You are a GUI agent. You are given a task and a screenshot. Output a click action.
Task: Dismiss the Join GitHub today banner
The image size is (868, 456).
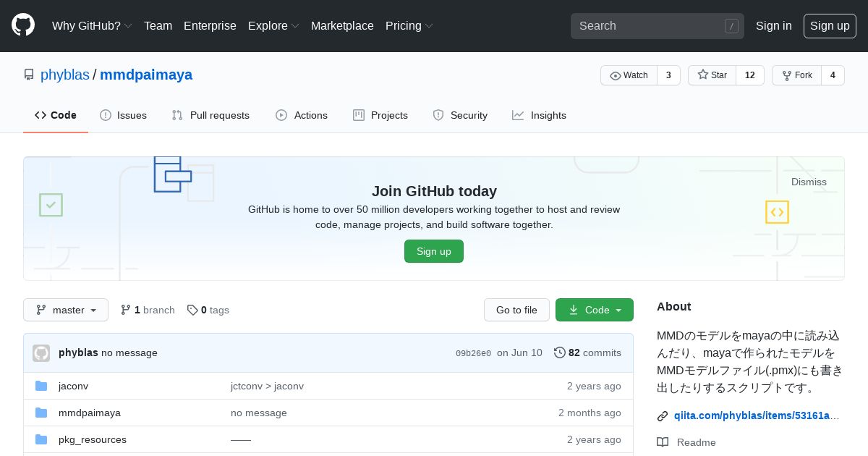tap(809, 182)
